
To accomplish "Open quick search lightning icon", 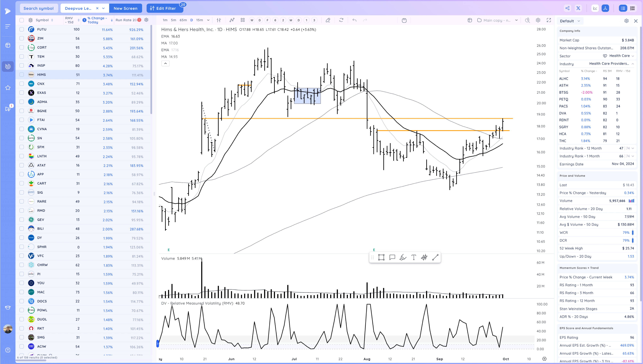I will [527, 20].
